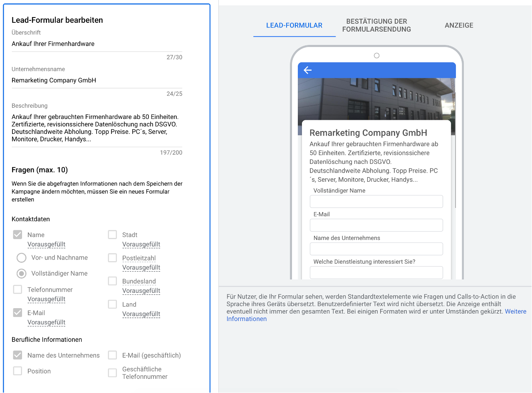Click the phone preview scrollbar
Screen dimensions: 532x393
456,150
